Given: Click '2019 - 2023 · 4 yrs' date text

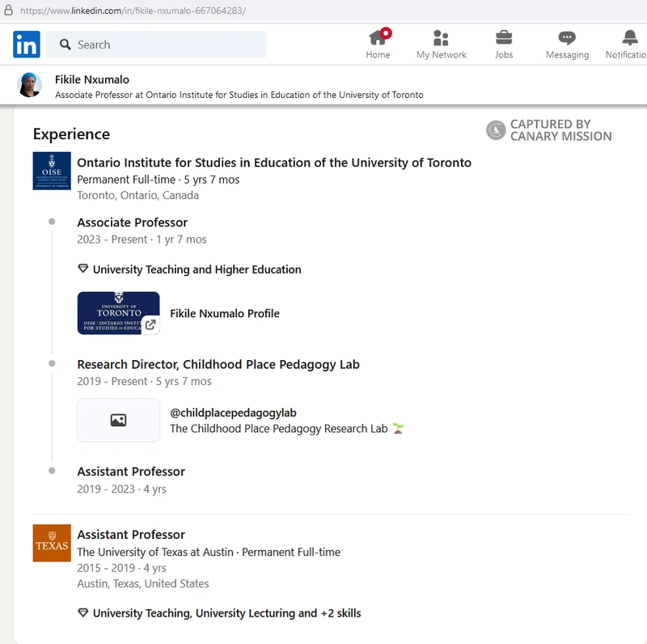Looking at the screenshot, I should click(x=121, y=489).
